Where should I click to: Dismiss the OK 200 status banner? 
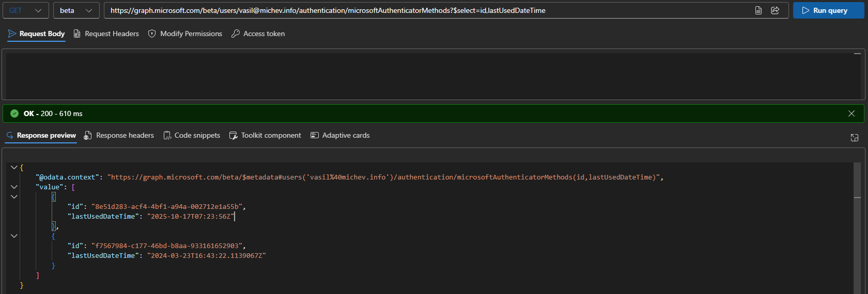[x=851, y=113]
